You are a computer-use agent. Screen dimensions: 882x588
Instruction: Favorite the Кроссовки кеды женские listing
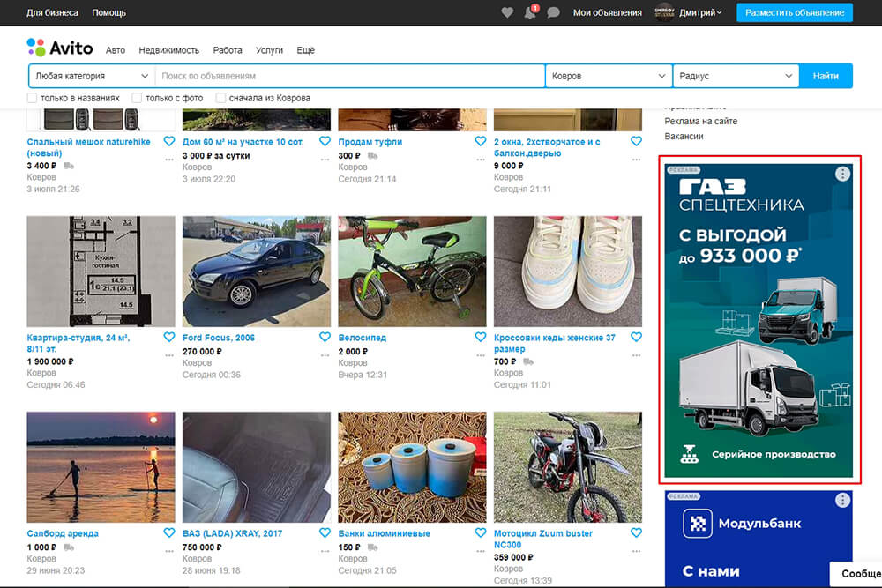pos(636,337)
